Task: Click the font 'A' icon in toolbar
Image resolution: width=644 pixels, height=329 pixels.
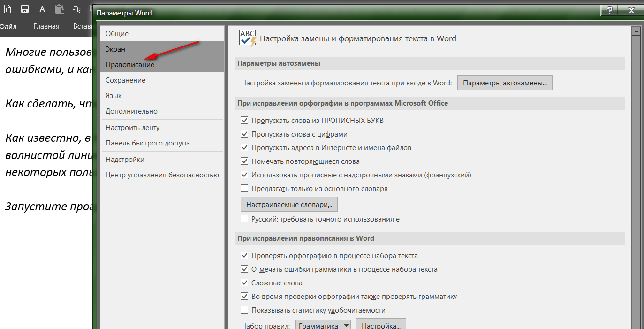Action: 42,9
